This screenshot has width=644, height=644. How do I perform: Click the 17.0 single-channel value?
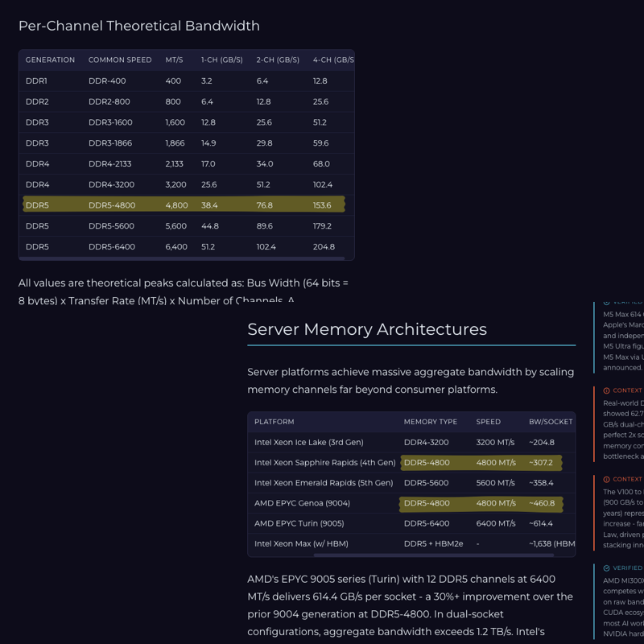point(208,164)
